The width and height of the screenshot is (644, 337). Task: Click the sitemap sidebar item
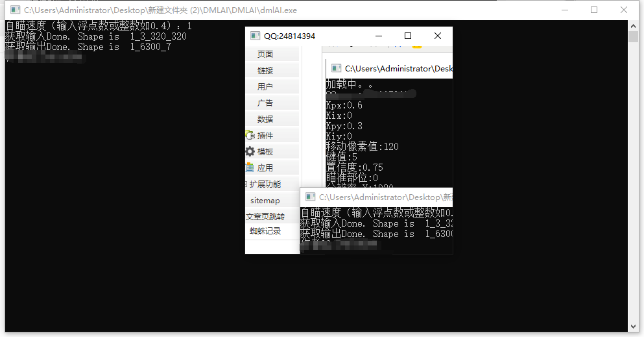[265, 201]
